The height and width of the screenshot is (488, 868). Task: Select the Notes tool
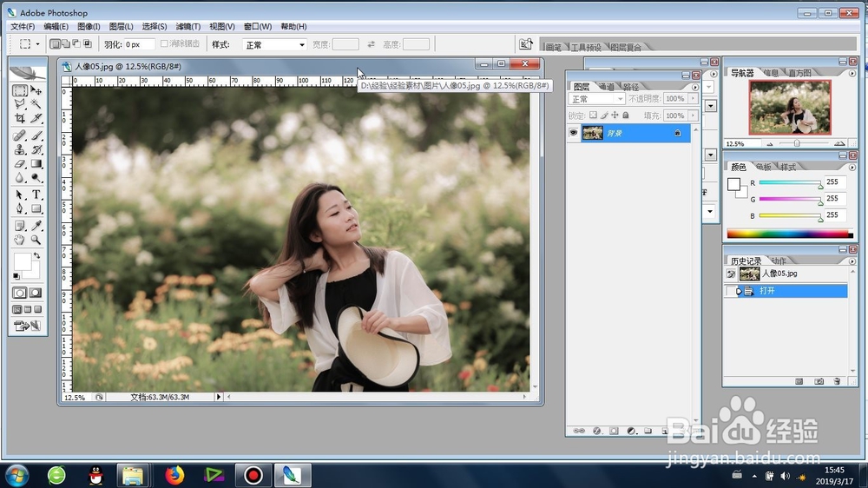point(19,226)
